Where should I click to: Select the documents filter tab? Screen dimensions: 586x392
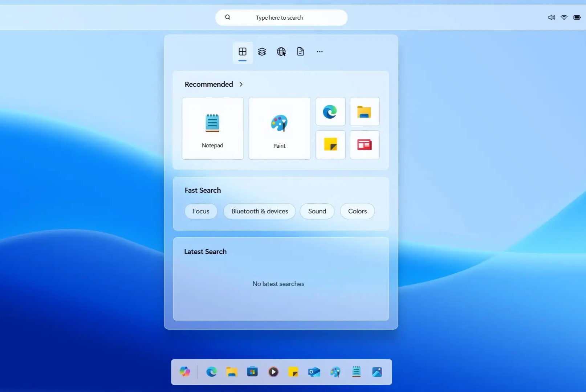point(300,52)
